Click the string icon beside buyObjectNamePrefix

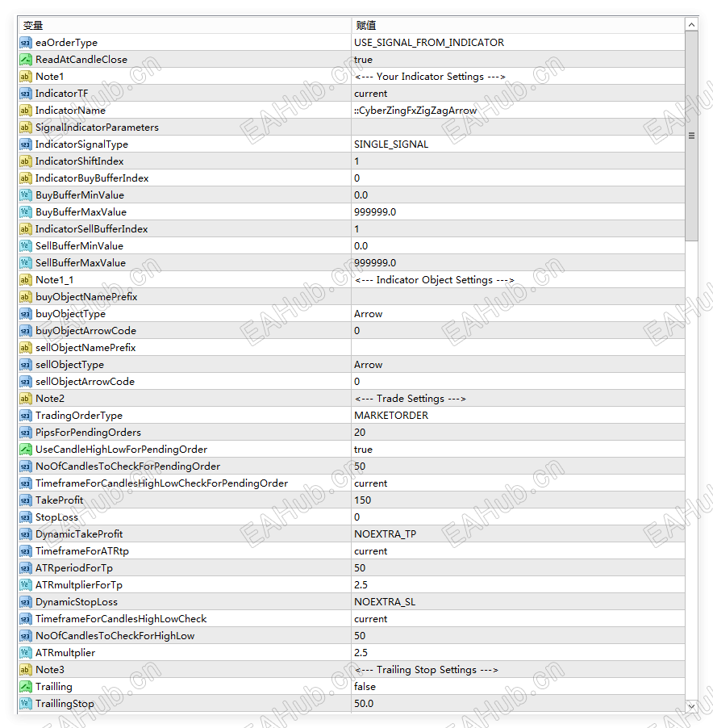pos(26,297)
